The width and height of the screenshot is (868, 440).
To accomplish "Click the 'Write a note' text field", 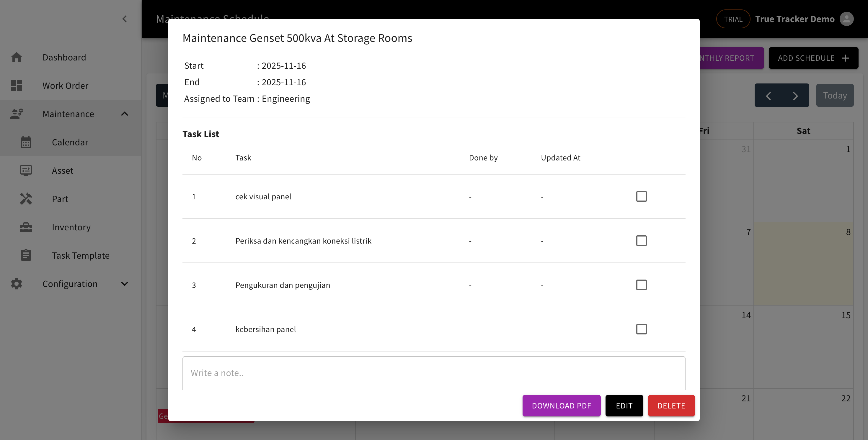I will tap(433, 373).
